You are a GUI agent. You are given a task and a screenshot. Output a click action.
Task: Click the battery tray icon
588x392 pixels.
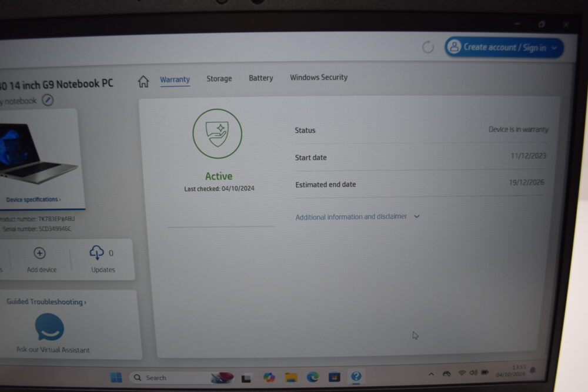[485, 372]
